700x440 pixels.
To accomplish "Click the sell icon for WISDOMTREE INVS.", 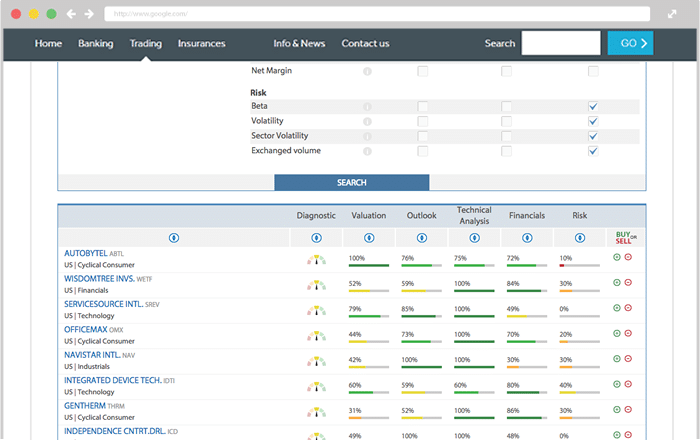I will click(x=628, y=282).
